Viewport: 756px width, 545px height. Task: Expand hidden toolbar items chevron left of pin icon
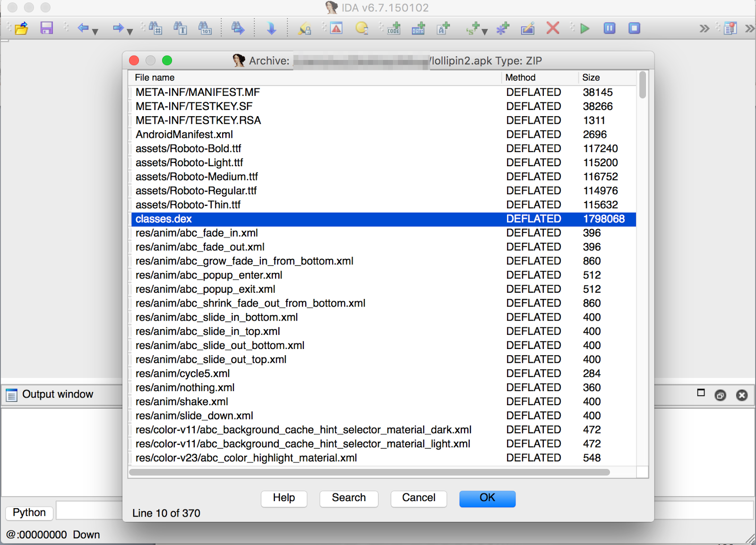[x=704, y=28]
